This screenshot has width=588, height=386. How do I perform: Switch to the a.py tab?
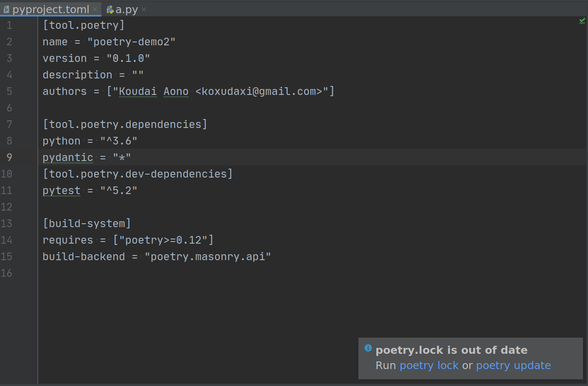click(x=126, y=9)
